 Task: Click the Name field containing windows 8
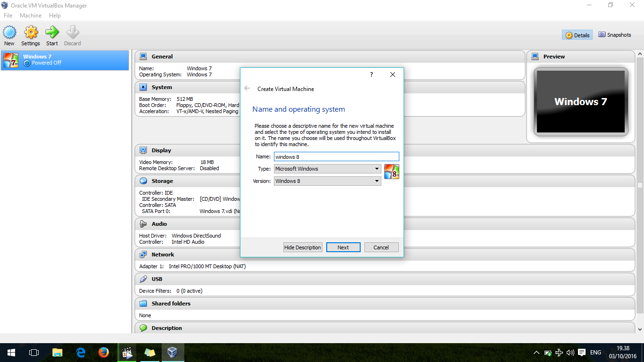click(337, 156)
